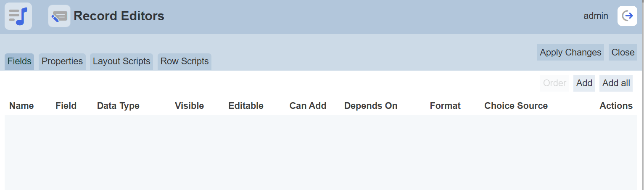Click the Name column header
This screenshot has height=190, width=644.
coord(21,106)
